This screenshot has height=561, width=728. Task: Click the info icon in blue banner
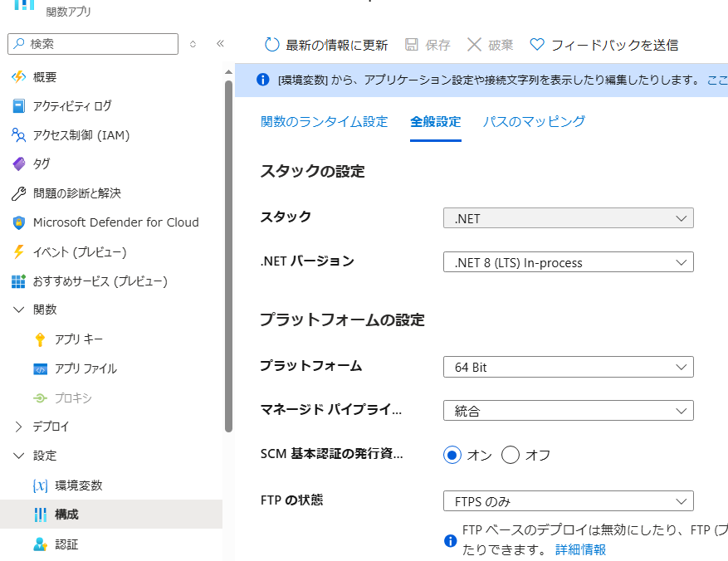click(263, 80)
